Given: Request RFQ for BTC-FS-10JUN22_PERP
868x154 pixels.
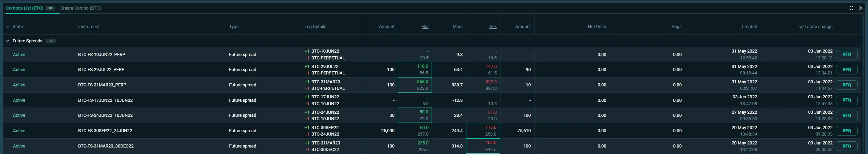Looking at the screenshot, I should 847,55.
